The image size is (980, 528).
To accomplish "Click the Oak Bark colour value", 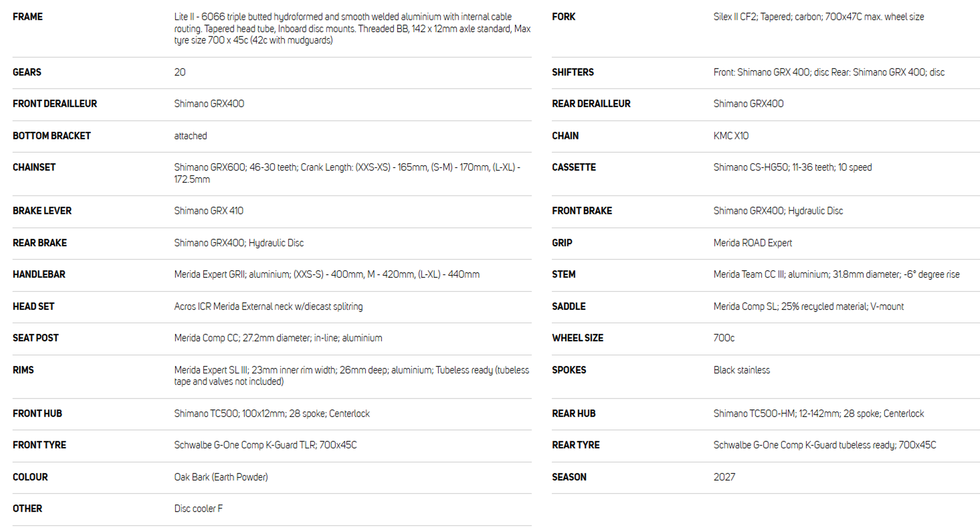I will tap(221, 477).
